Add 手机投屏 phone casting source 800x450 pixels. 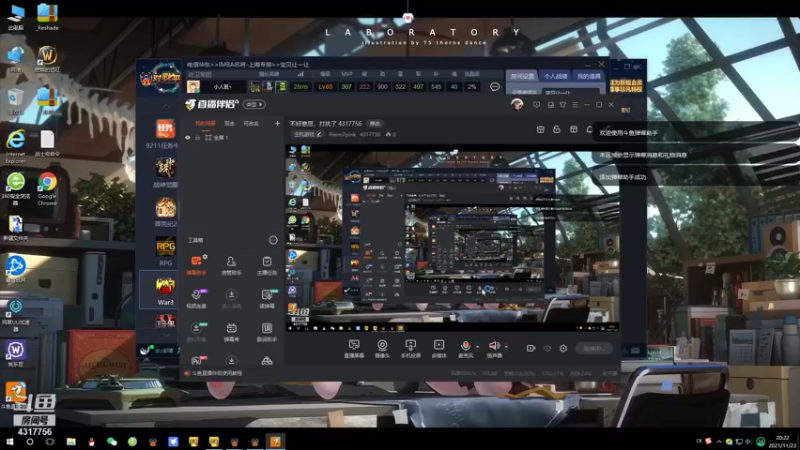(x=410, y=349)
